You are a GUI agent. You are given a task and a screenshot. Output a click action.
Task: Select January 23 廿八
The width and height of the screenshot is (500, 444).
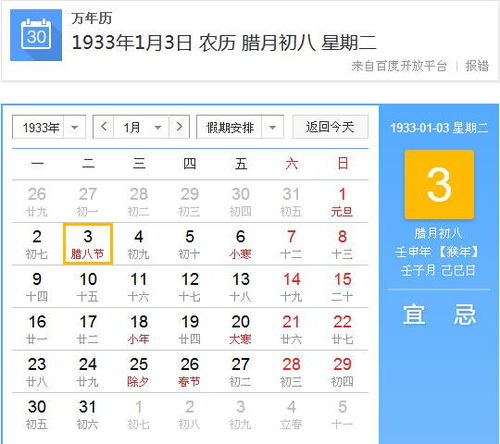37,372
